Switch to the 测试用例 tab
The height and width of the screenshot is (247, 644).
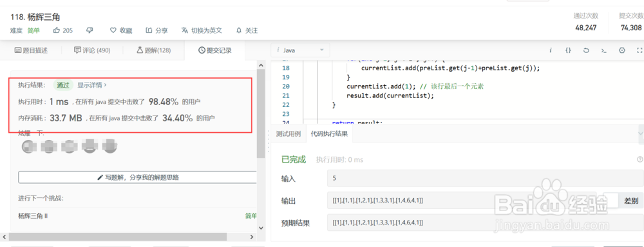tap(289, 134)
